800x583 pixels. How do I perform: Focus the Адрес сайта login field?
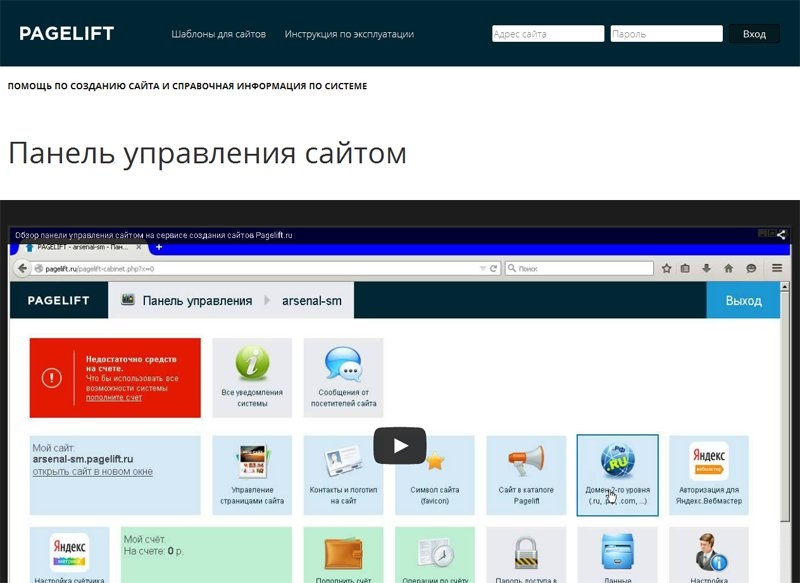[548, 34]
